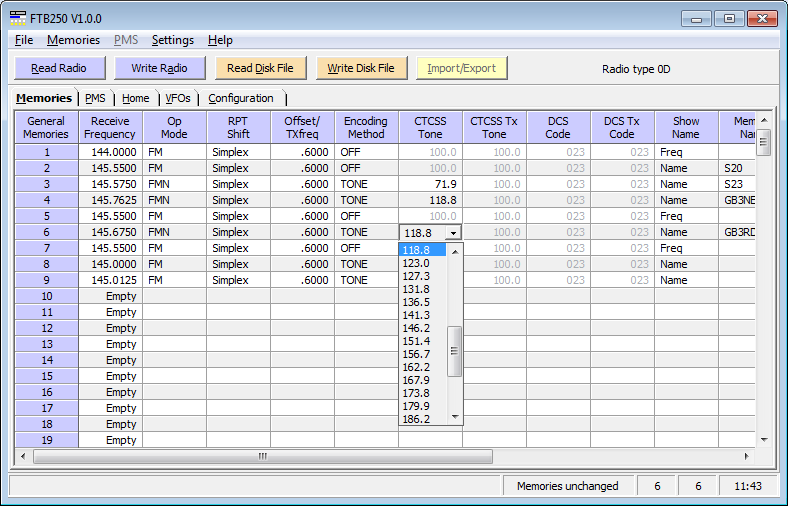Click the FTB250 application icon in title bar
The width and height of the screenshot is (788, 506).
pyautogui.click(x=17, y=18)
